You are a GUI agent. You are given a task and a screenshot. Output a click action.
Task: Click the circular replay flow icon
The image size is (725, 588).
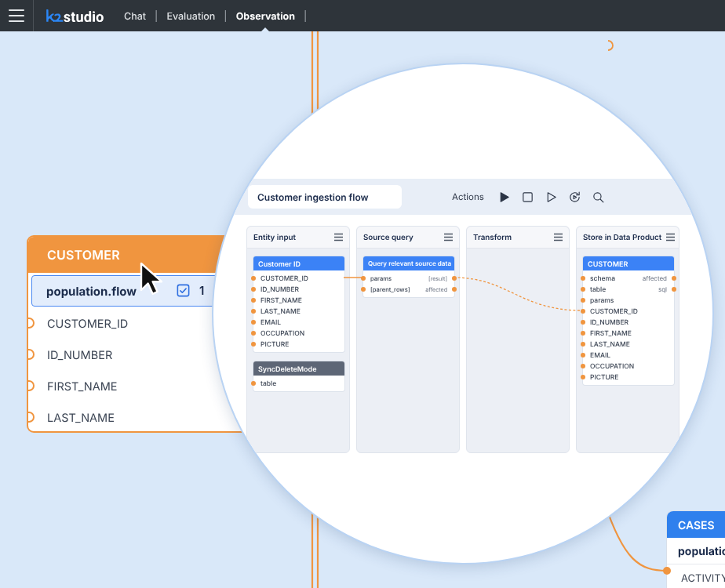[x=574, y=198]
